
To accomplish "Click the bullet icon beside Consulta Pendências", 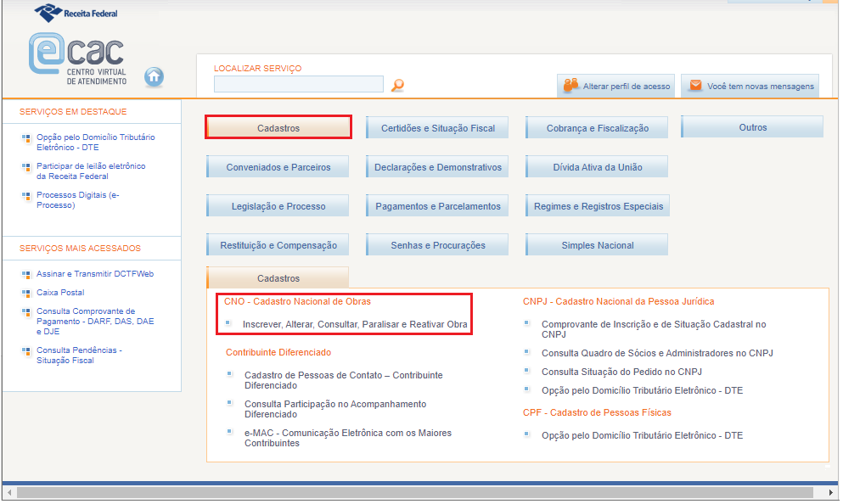I will (x=25, y=351).
